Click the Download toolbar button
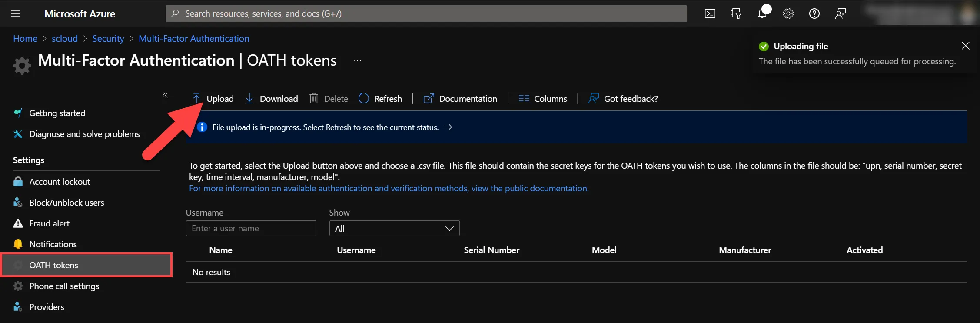 click(x=272, y=99)
